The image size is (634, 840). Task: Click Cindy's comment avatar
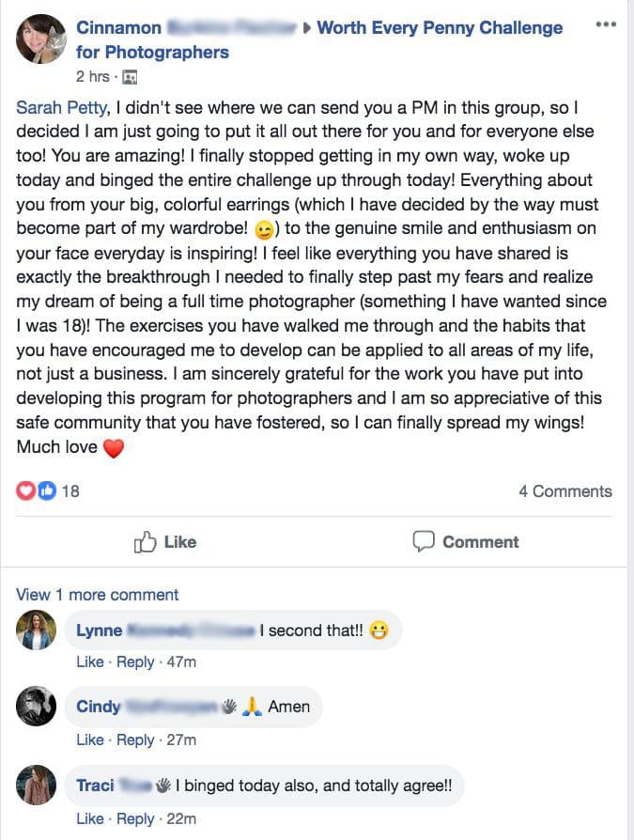click(x=37, y=707)
